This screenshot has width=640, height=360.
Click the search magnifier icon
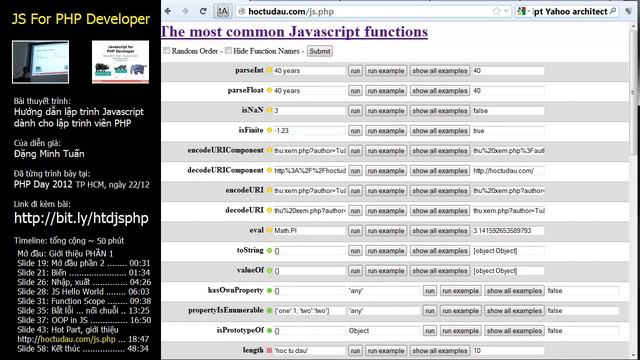[613, 11]
